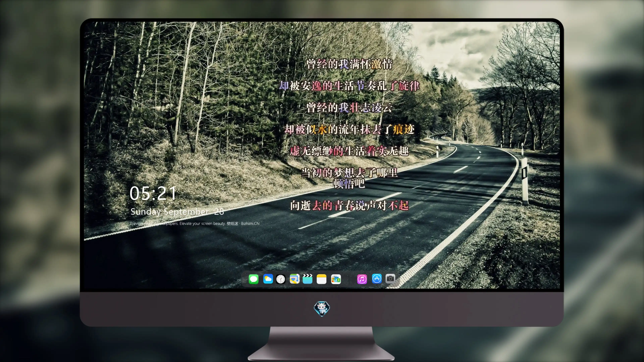Open the Videos clapperboard app in dock
Viewport: 644px width, 362px height.
(308, 279)
